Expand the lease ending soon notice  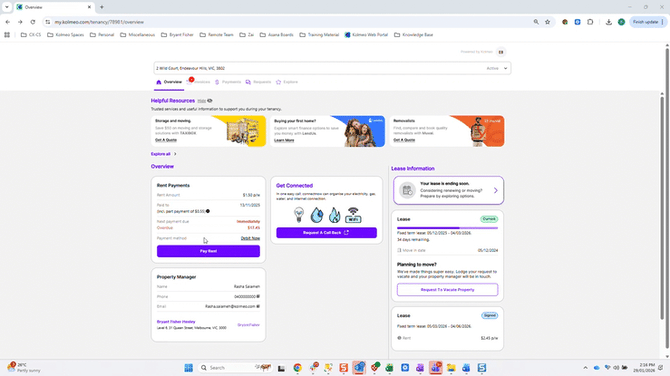tap(496, 191)
